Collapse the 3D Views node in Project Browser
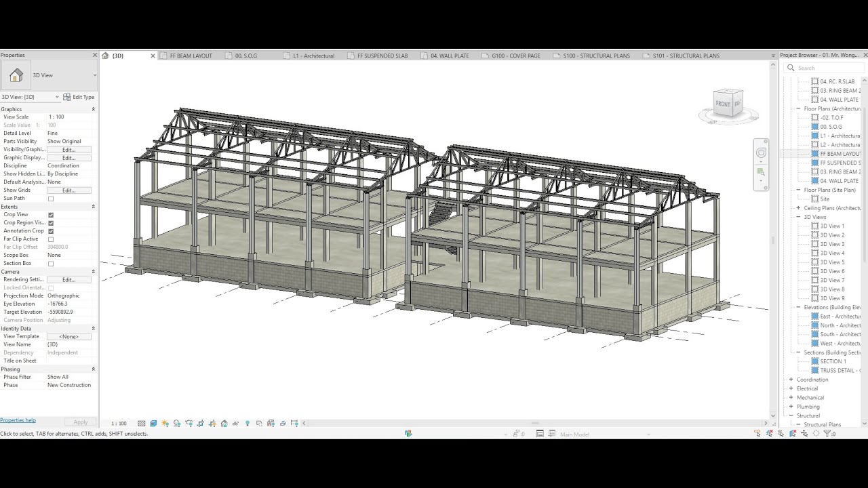Screen dimensions: 868x488 click(799, 217)
